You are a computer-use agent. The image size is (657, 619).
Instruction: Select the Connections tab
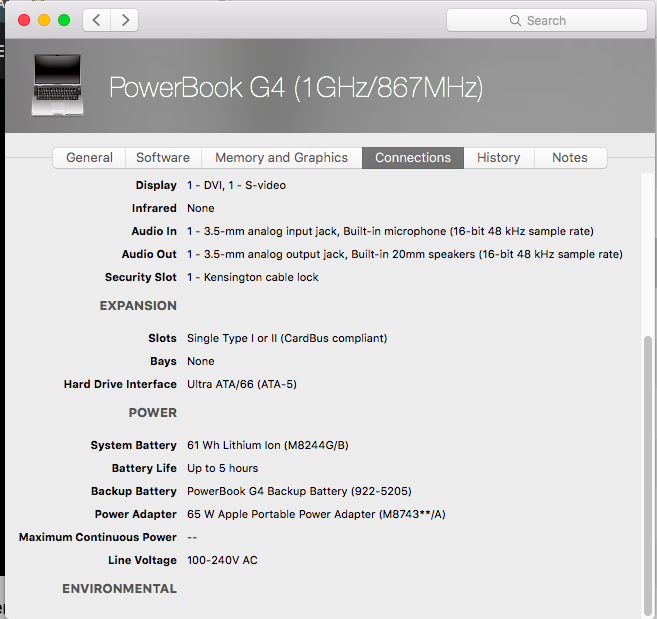(413, 158)
